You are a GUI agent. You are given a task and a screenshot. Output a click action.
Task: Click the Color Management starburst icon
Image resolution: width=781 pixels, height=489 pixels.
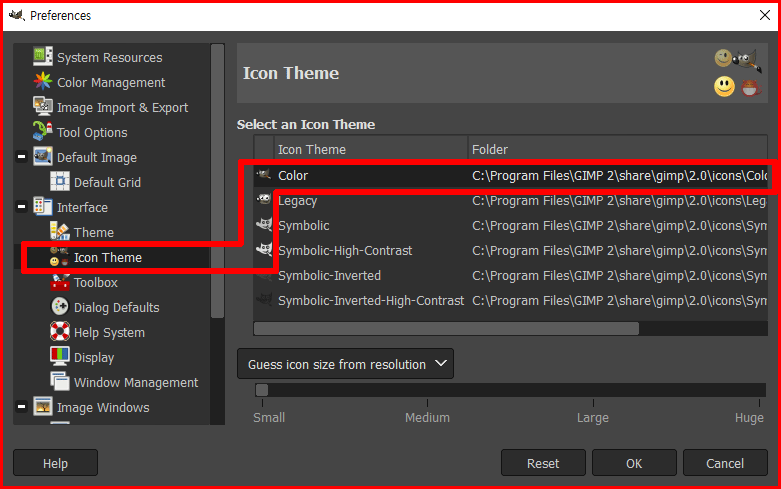pos(43,82)
